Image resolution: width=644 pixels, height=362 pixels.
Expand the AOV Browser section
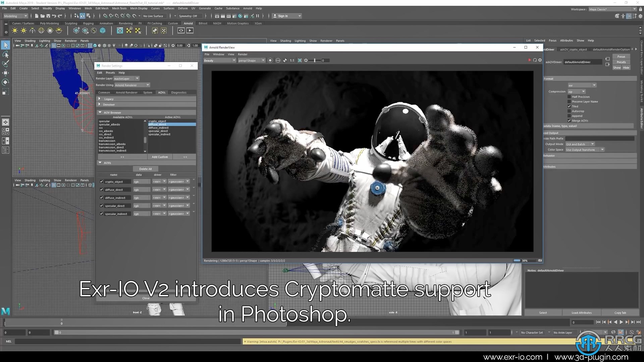point(100,112)
